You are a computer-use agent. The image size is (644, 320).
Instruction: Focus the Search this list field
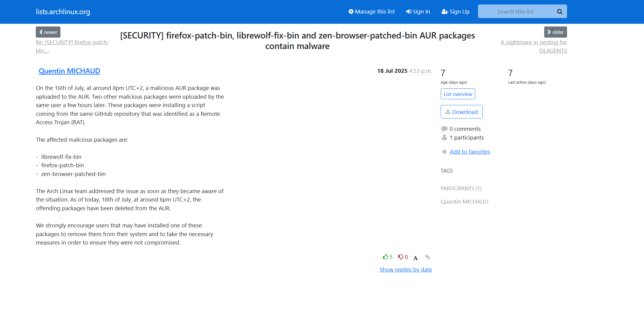(515, 11)
